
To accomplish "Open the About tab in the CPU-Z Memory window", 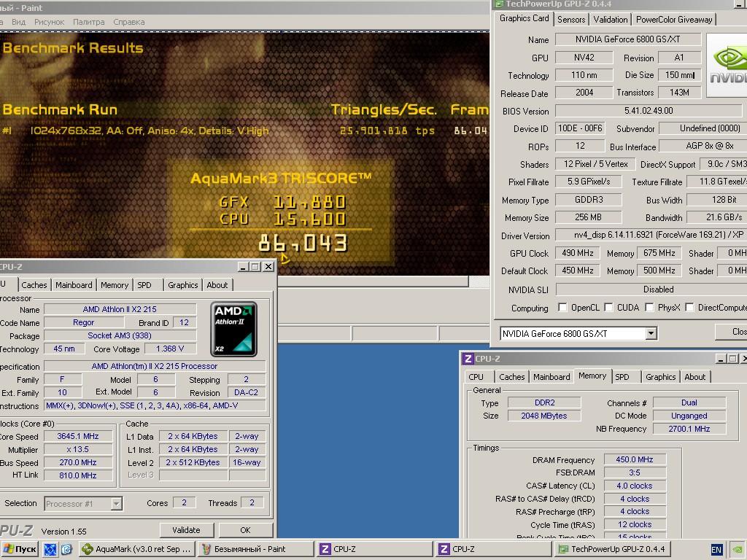I will 695,377.
